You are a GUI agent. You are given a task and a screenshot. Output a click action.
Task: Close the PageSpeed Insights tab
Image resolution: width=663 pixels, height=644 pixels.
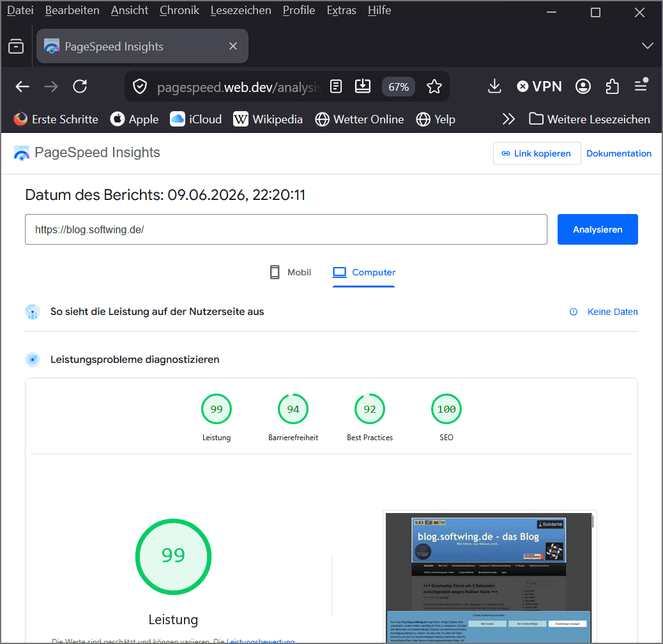(x=233, y=46)
